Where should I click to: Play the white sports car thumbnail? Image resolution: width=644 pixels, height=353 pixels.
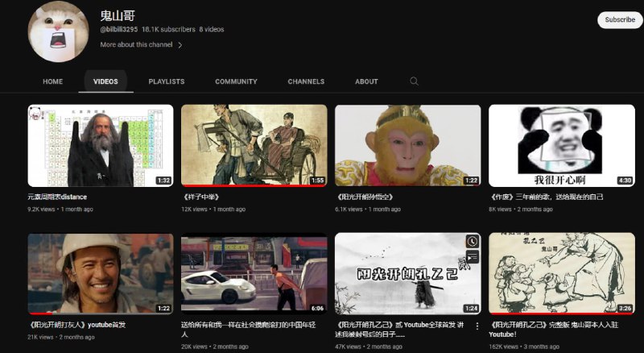point(254,273)
